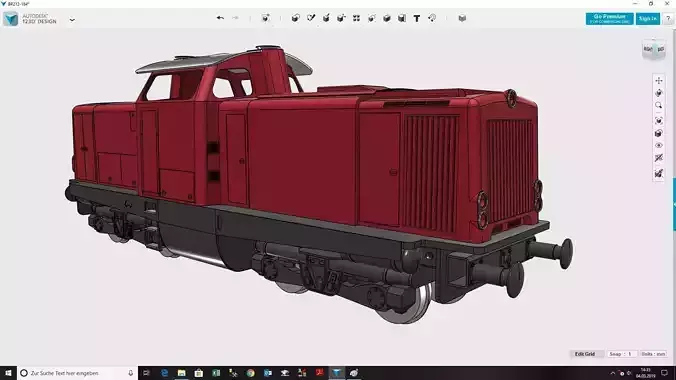Open Google Chrome from taskbar
The width and height of the screenshot is (676, 380).
[250, 373]
